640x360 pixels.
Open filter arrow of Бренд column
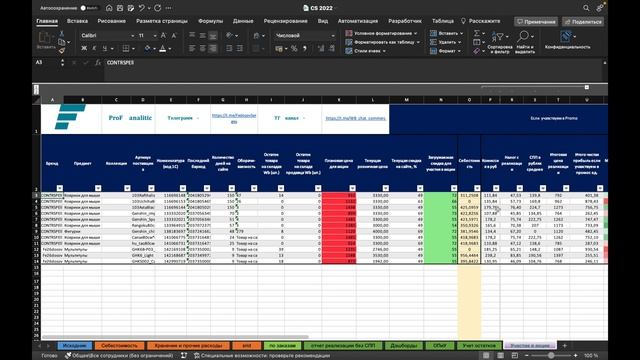[x=60, y=188]
